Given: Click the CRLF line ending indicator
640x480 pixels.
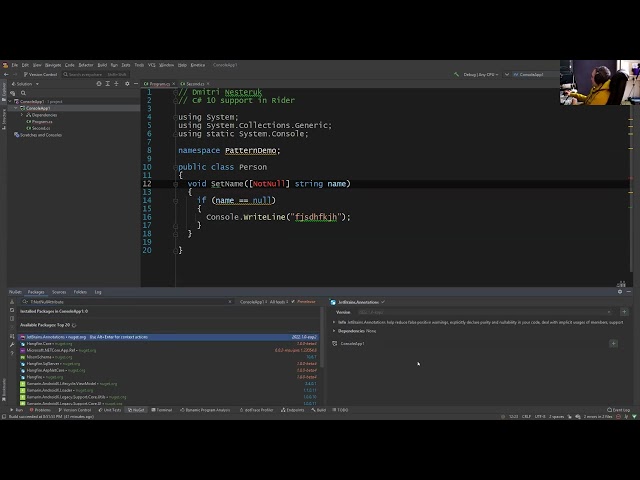Looking at the screenshot, I should 527,417.
